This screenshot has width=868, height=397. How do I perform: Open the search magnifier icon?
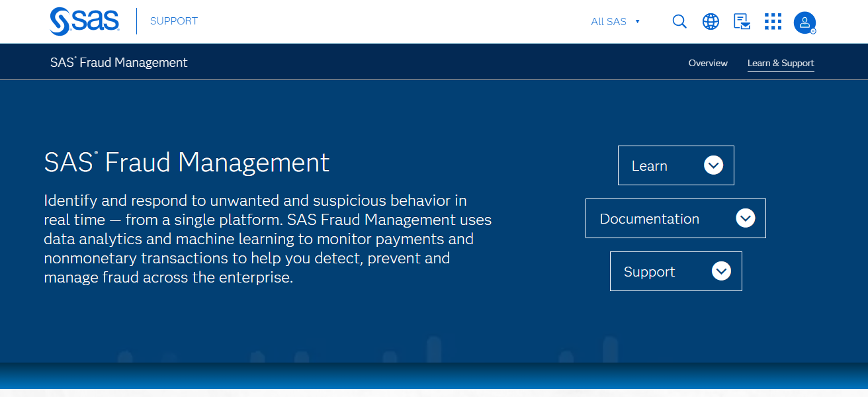[x=679, y=21]
